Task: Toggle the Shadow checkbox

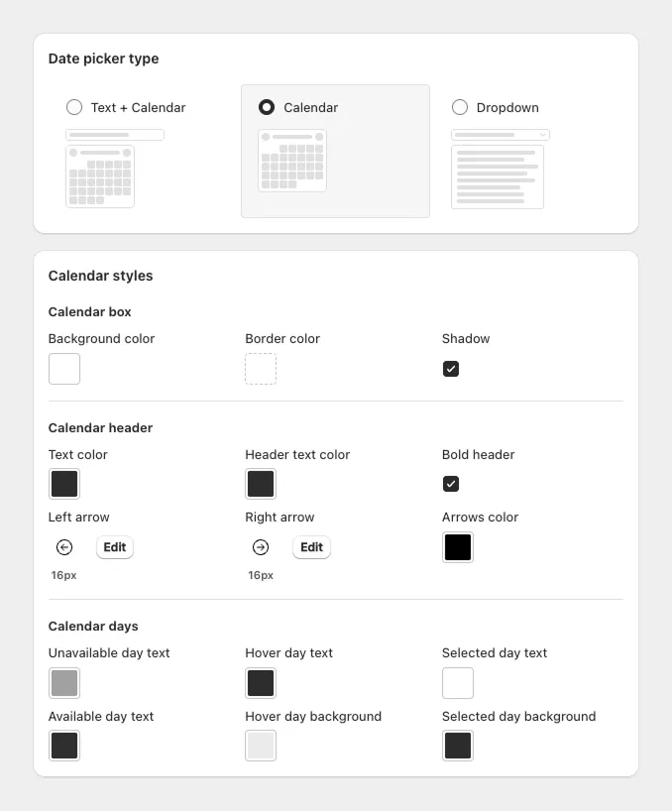Action: 451,368
